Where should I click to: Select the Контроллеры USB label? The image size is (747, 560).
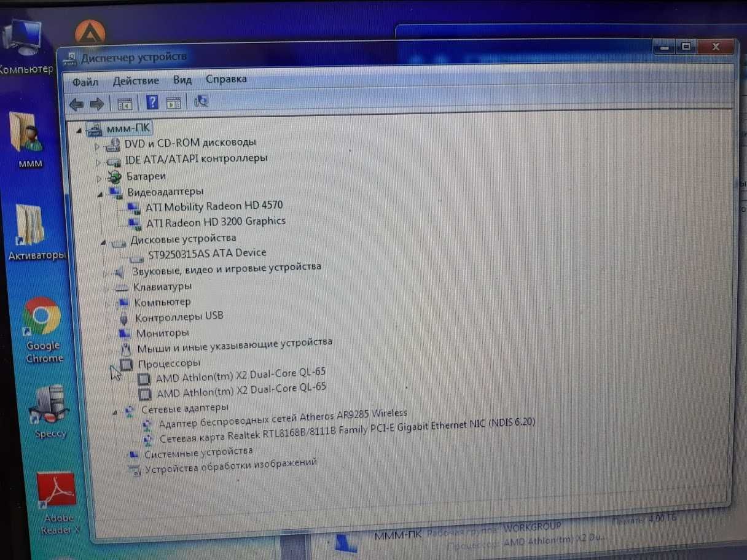(179, 317)
